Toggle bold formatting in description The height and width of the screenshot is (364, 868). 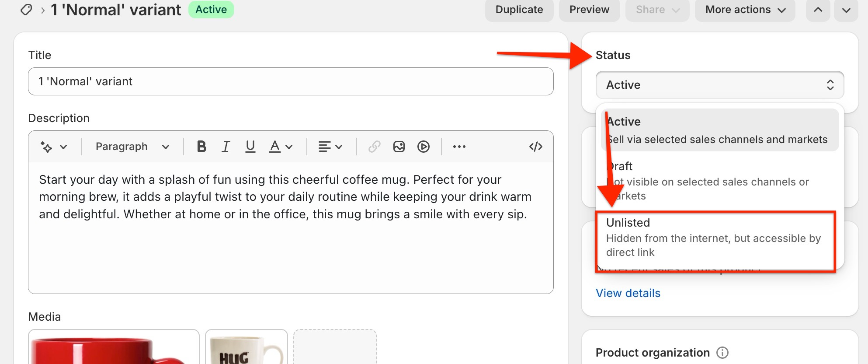pyautogui.click(x=201, y=147)
